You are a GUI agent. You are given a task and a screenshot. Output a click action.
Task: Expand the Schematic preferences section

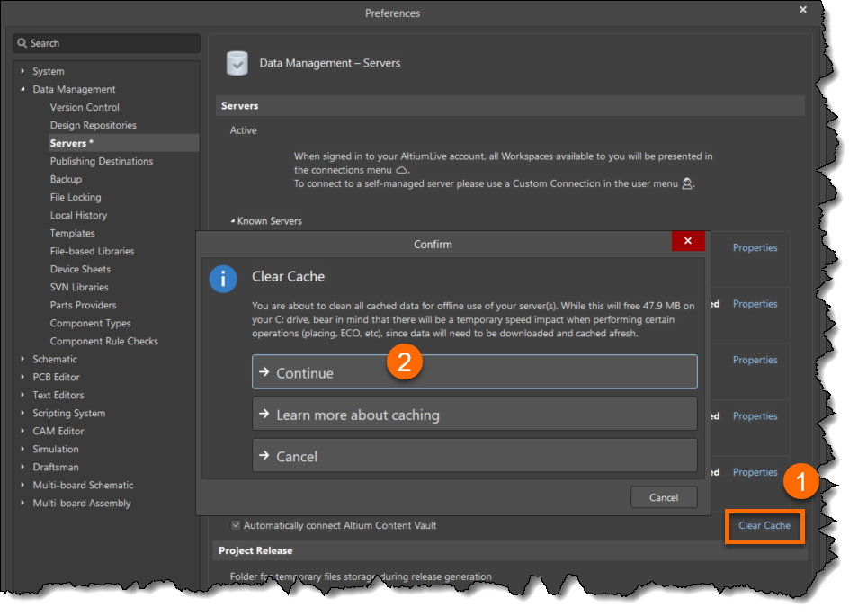[x=22, y=359]
